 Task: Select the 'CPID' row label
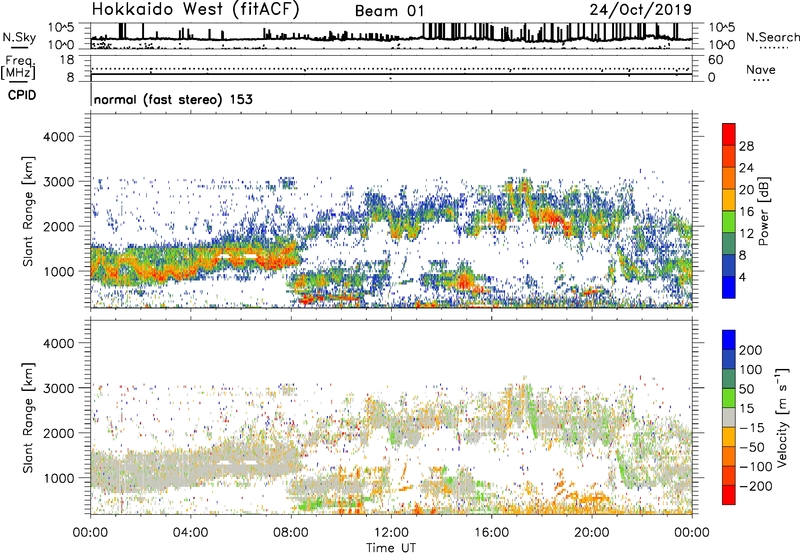pyautogui.click(x=22, y=95)
